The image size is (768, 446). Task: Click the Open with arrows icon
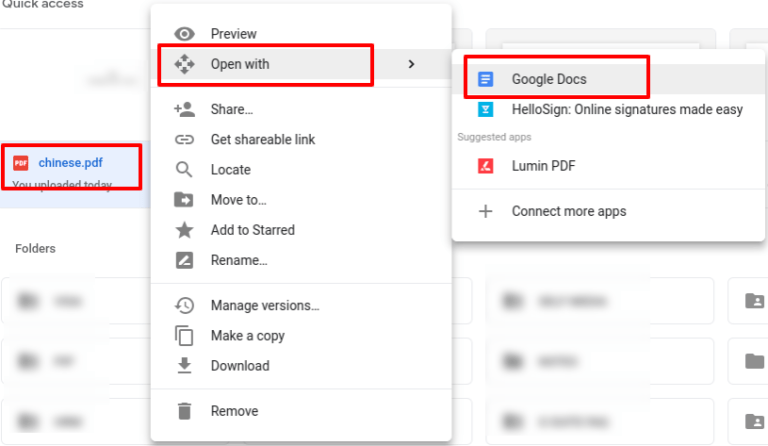pyautogui.click(x=184, y=64)
